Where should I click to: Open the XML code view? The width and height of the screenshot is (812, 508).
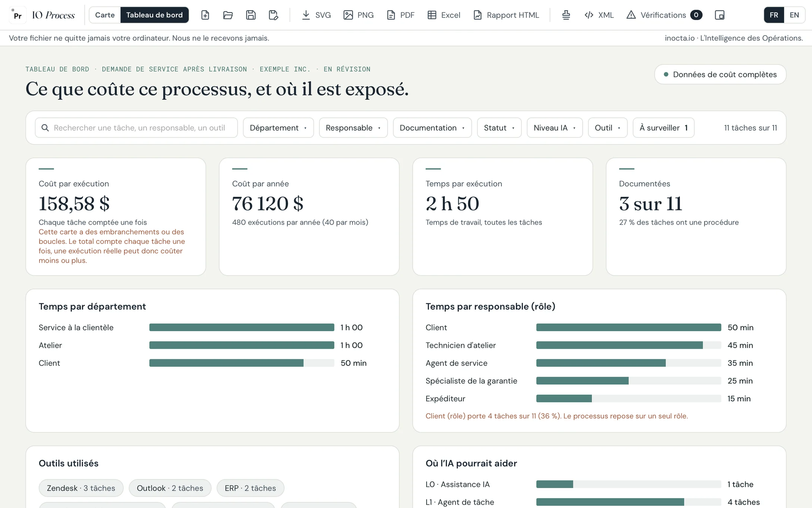tap(599, 15)
